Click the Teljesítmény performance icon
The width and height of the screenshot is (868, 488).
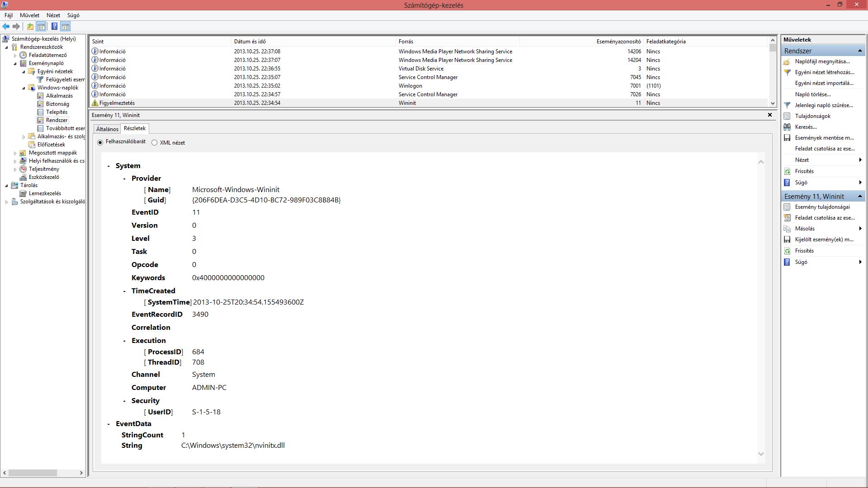click(x=23, y=169)
